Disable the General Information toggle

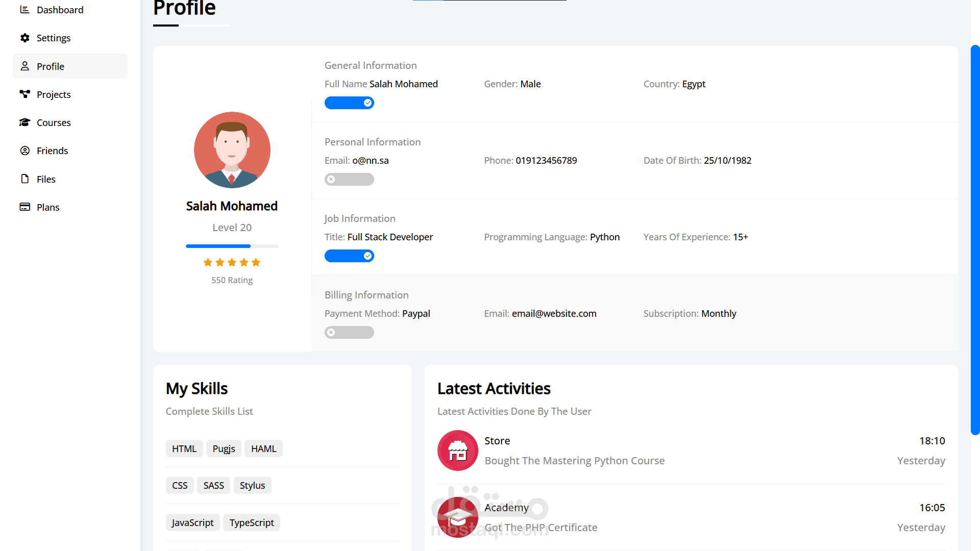tap(349, 103)
